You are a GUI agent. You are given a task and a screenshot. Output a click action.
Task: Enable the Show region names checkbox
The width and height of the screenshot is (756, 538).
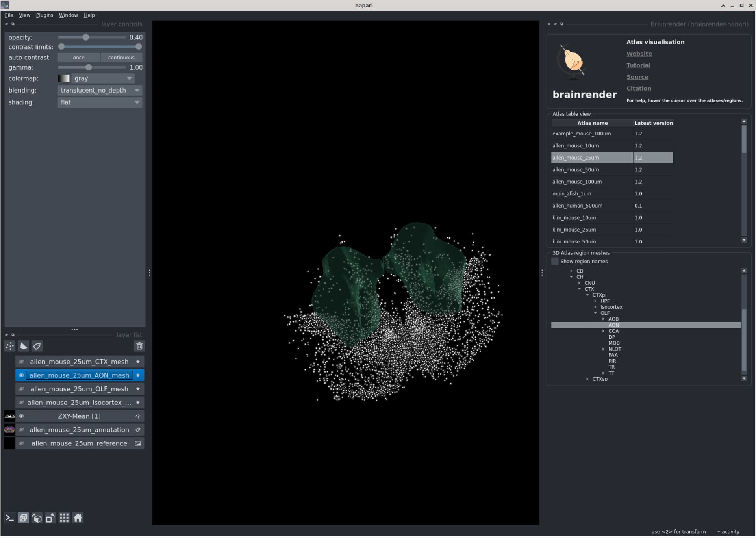point(555,261)
